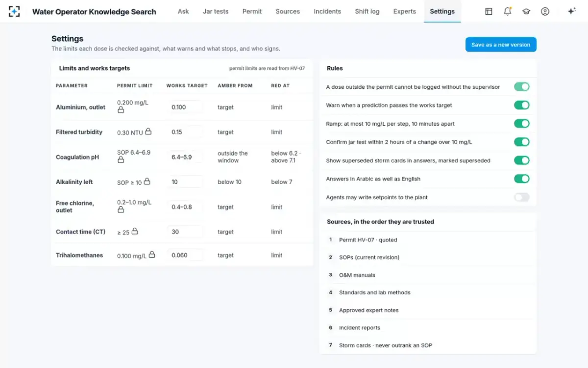The height and width of the screenshot is (368, 588).
Task: Enable Agents may write setpoints to the plant
Action: (522, 197)
